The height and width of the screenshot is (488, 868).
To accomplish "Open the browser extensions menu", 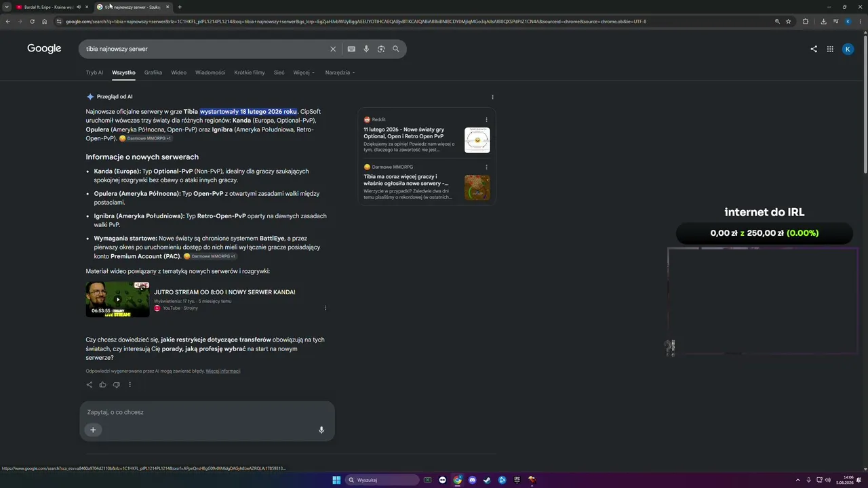I will [x=806, y=21].
